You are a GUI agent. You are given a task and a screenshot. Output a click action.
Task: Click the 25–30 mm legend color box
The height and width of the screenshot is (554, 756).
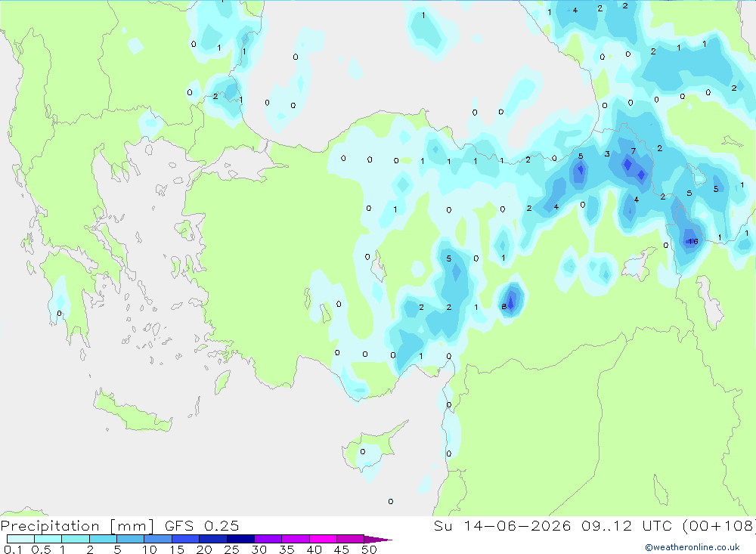240,539
